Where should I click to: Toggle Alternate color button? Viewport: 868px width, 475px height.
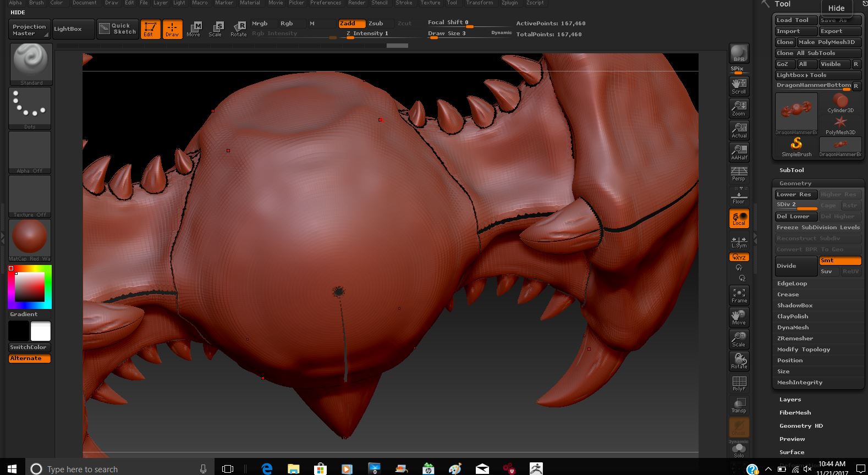[30, 358]
